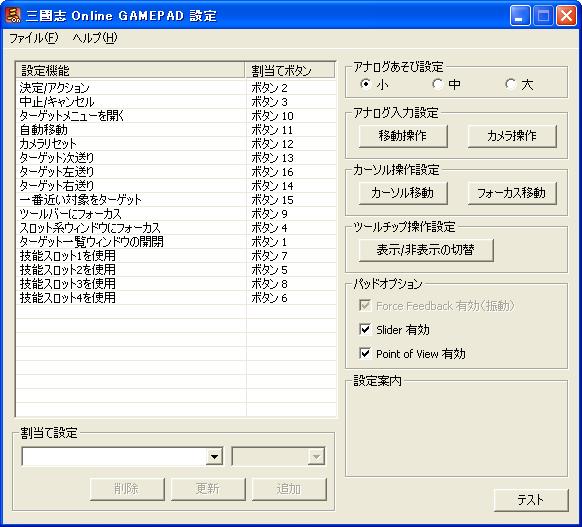
Task: Select the 技能スロット1を使用 list row
Action: point(176,256)
